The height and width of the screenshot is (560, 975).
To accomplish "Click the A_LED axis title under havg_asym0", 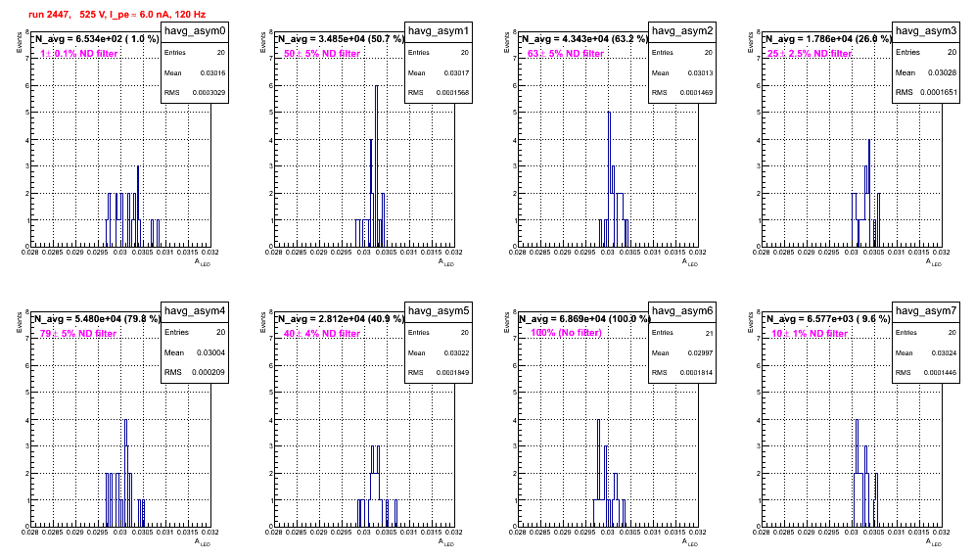I will click(203, 262).
